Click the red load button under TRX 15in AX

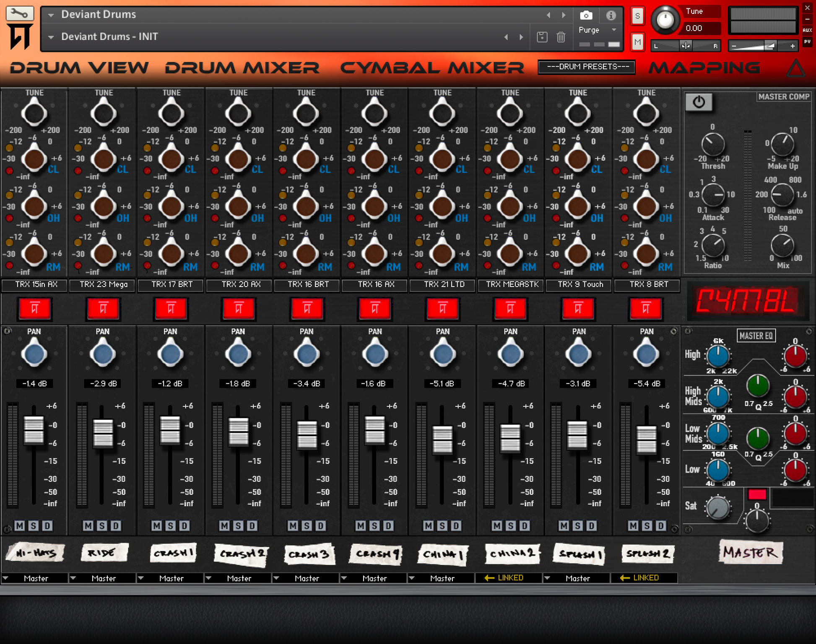[x=35, y=309]
